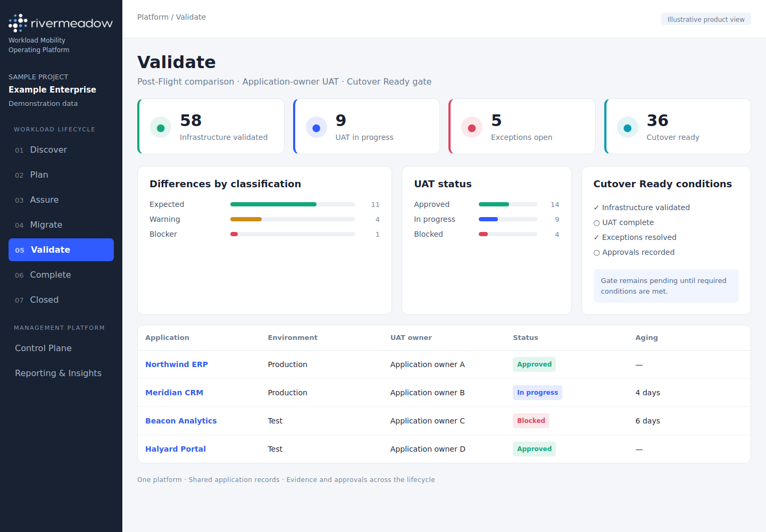The height and width of the screenshot is (532, 766).
Task: Click the Approved badge for Northwind ERP
Action: coord(535,364)
